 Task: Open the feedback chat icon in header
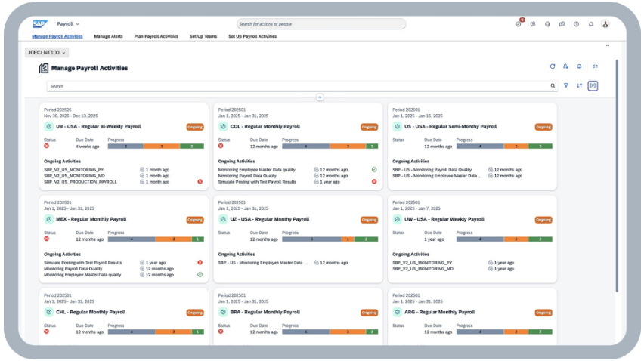562,24
